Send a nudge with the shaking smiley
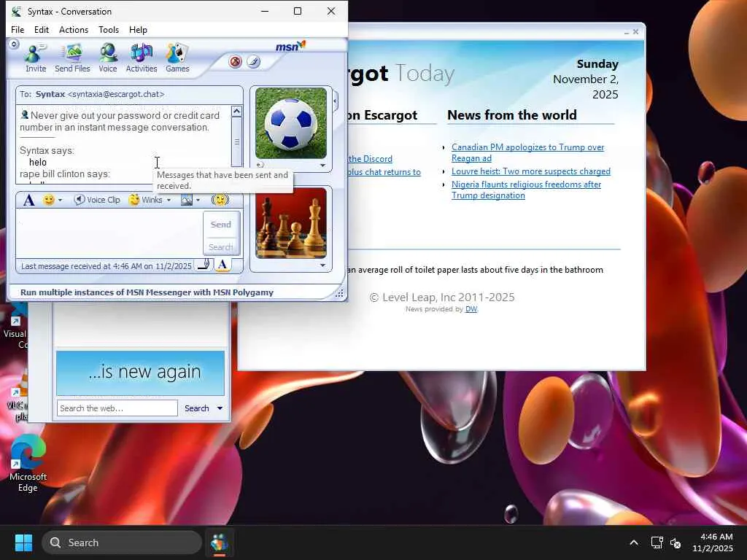This screenshot has height=560, width=747. point(220,200)
